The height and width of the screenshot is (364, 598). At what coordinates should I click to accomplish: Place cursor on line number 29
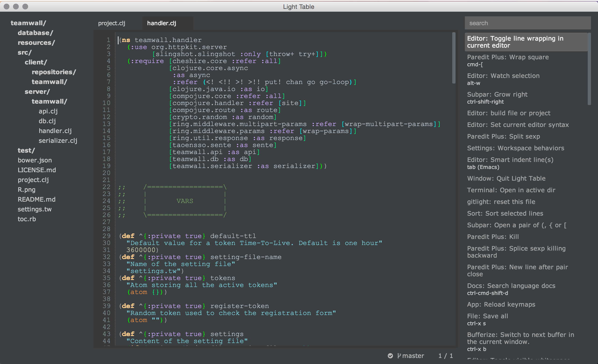coord(106,236)
